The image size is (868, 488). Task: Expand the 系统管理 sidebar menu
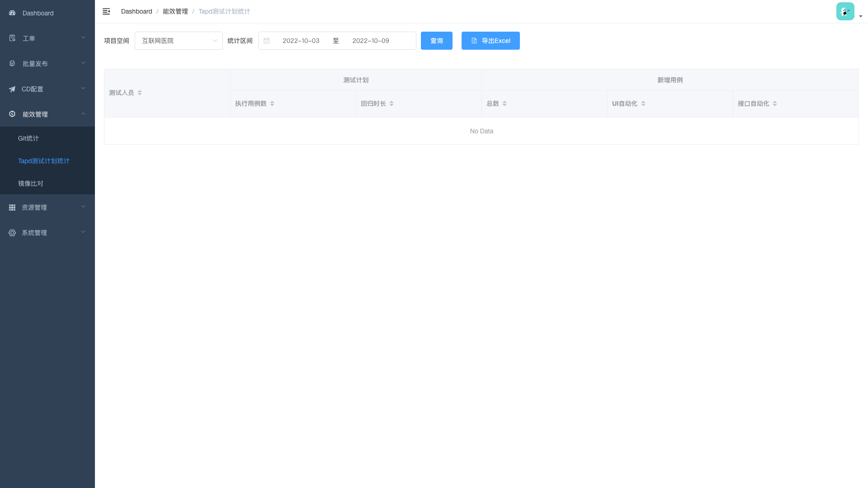click(x=47, y=233)
